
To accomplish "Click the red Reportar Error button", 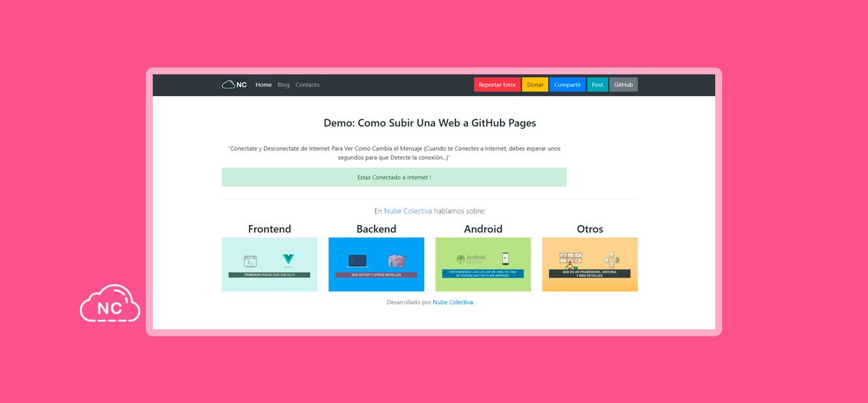I will pyautogui.click(x=497, y=85).
